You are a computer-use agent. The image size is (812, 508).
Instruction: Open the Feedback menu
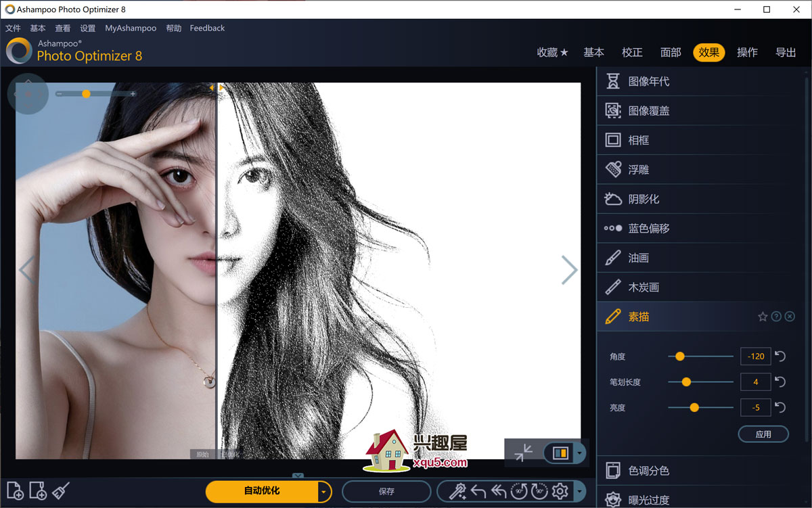click(207, 28)
